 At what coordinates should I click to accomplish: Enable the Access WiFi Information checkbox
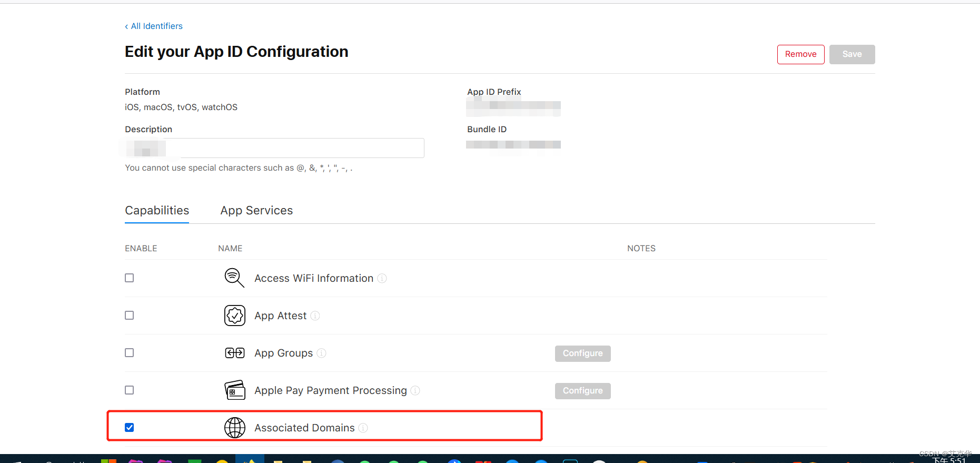click(x=130, y=278)
